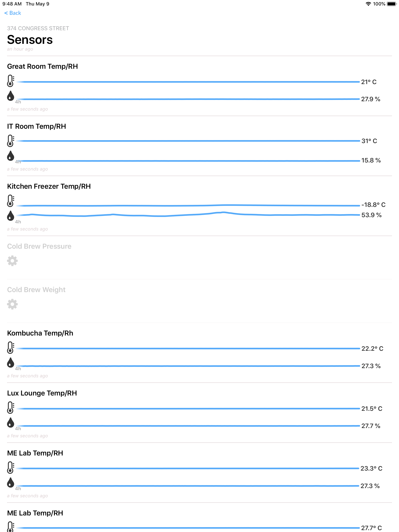The image size is (399, 532).
Task: Click the 31° C IT Room reading
Action: click(x=369, y=141)
